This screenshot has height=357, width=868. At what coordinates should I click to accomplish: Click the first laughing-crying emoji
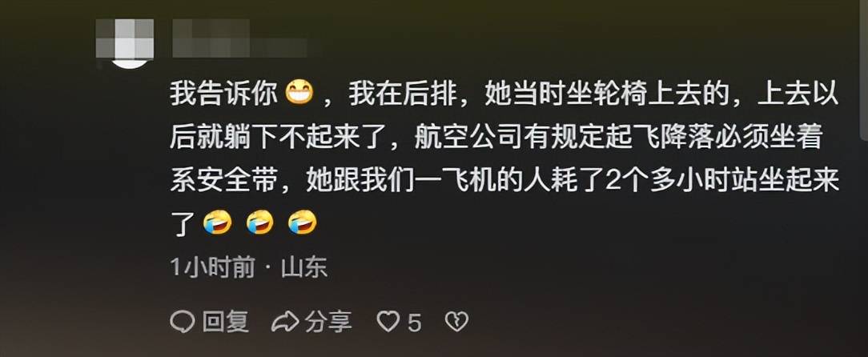click(x=218, y=223)
